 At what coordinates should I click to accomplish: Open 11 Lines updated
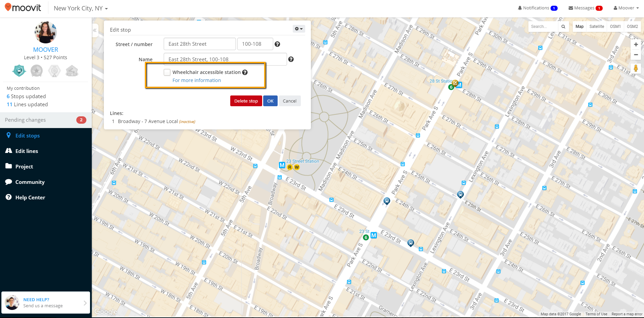click(x=27, y=105)
